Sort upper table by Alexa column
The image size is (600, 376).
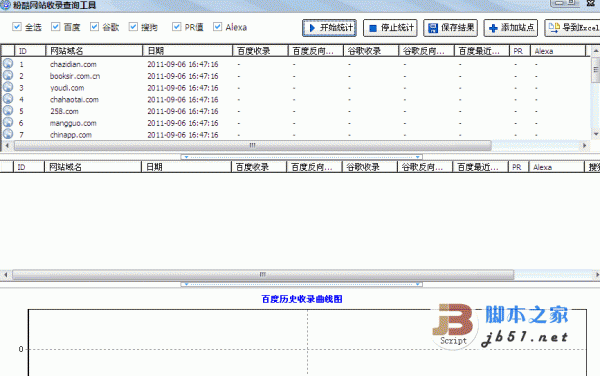(x=558, y=51)
